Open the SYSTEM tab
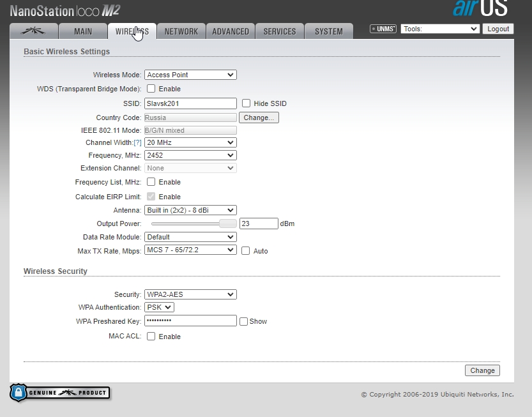 pos(329,31)
